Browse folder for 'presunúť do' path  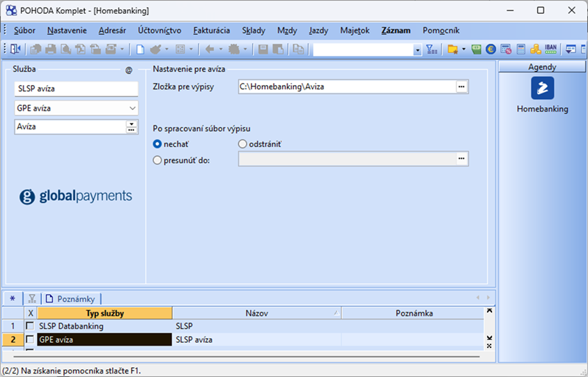[x=462, y=159]
